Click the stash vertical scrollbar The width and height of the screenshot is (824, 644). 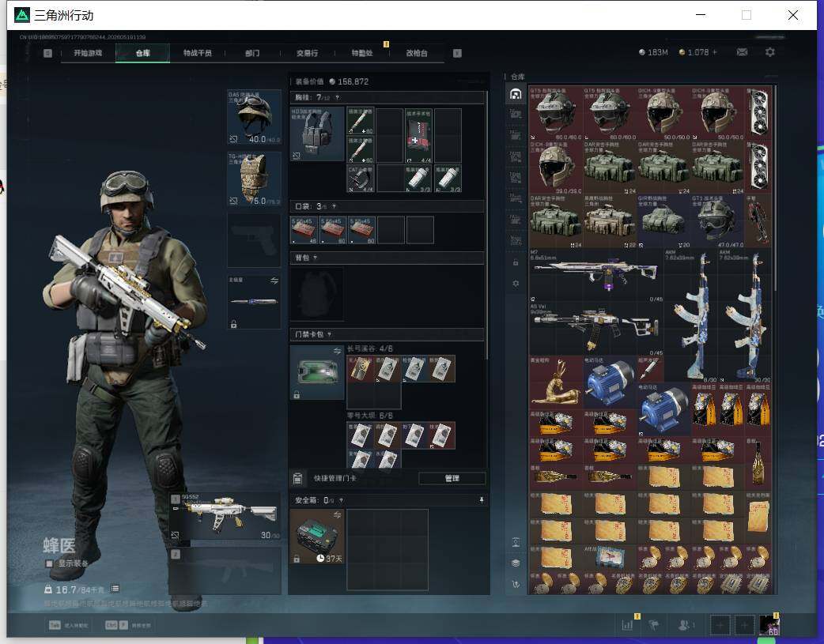pyautogui.click(x=775, y=187)
